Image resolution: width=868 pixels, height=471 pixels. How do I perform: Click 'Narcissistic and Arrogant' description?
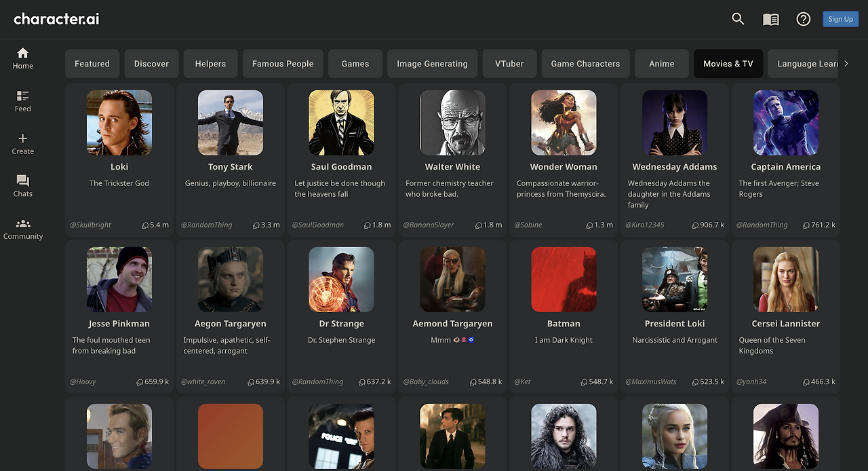click(x=675, y=340)
